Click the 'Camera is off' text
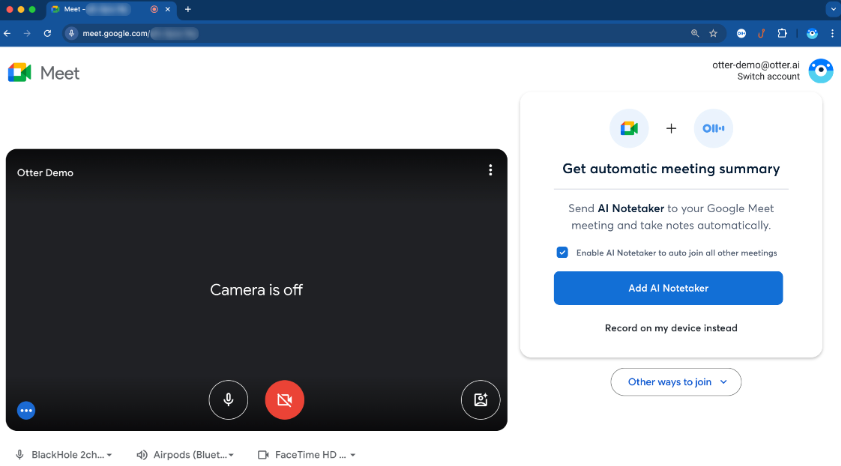 click(256, 290)
